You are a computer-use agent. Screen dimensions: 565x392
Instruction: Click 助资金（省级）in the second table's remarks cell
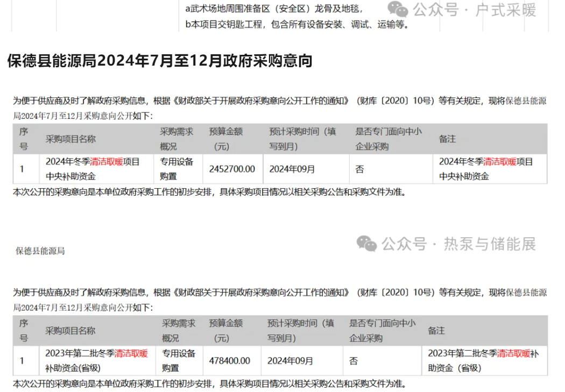pos(454,368)
